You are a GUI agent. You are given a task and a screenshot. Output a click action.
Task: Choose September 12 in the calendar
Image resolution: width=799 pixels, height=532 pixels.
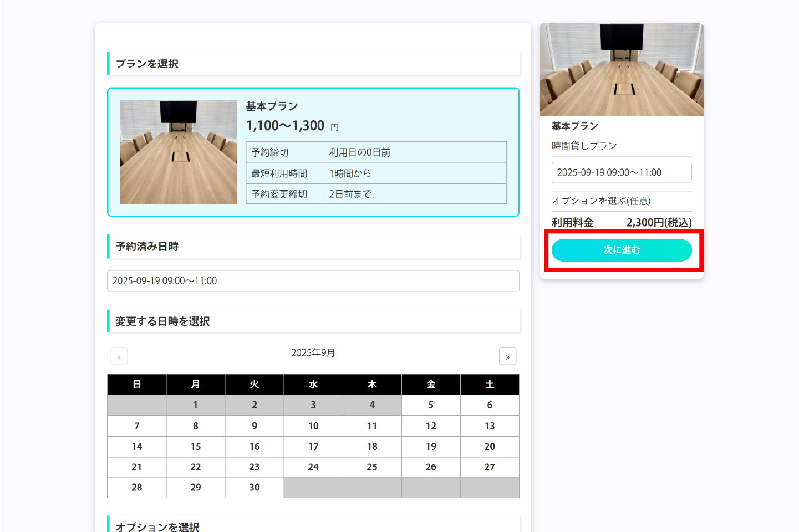coord(431,426)
